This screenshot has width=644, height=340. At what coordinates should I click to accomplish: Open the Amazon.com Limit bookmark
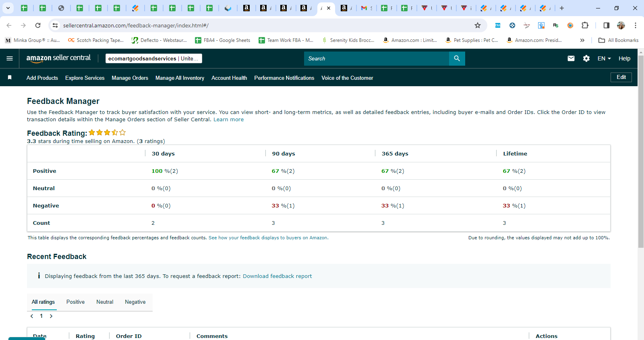pos(410,40)
